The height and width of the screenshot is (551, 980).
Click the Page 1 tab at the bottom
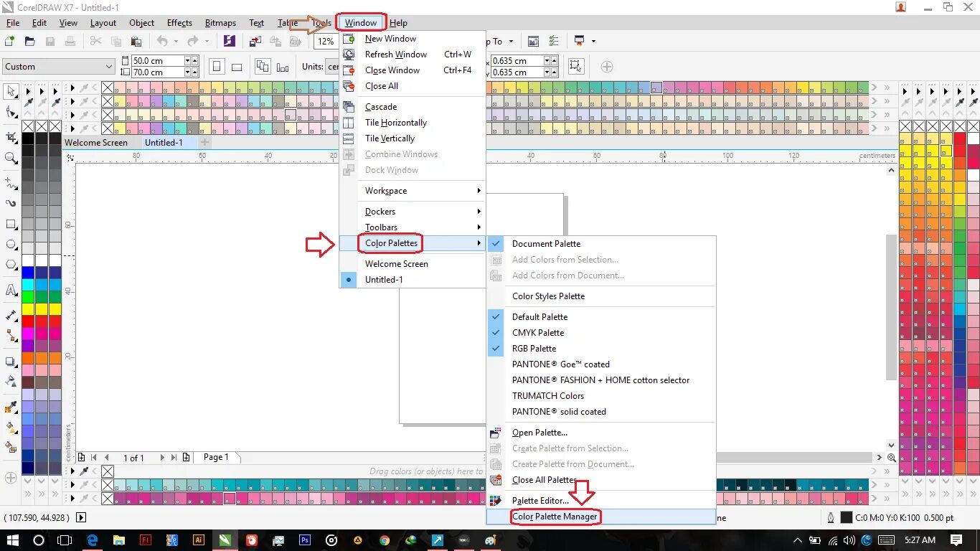(x=216, y=457)
